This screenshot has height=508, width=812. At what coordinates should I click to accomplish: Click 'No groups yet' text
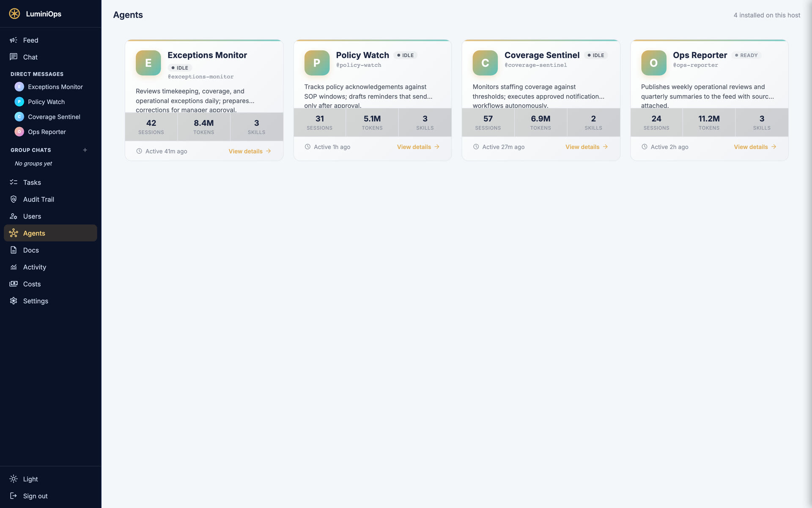click(x=33, y=163)
